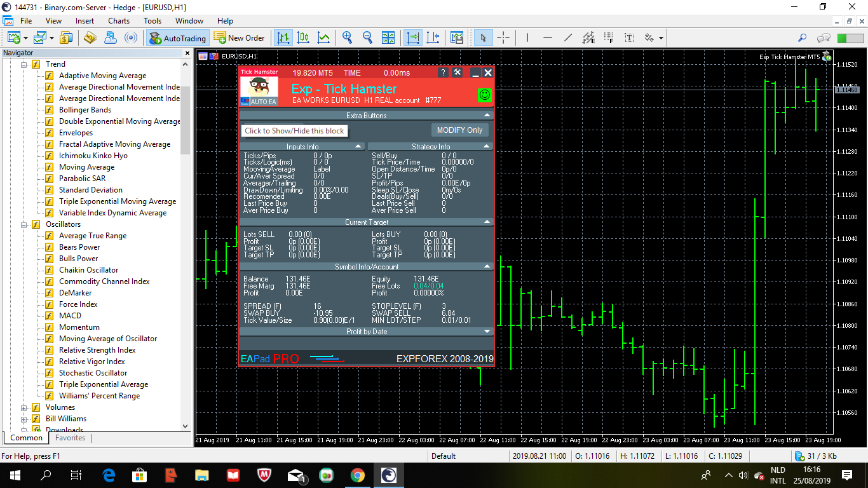Select the cursor arrow tool

tap(483, 38)
